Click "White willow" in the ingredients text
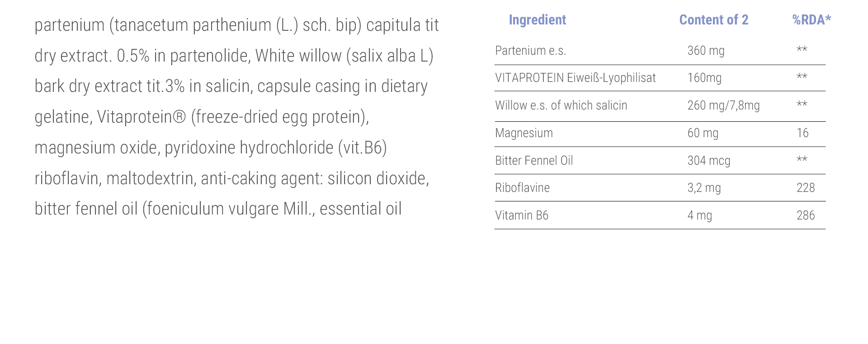 [298, 56]
